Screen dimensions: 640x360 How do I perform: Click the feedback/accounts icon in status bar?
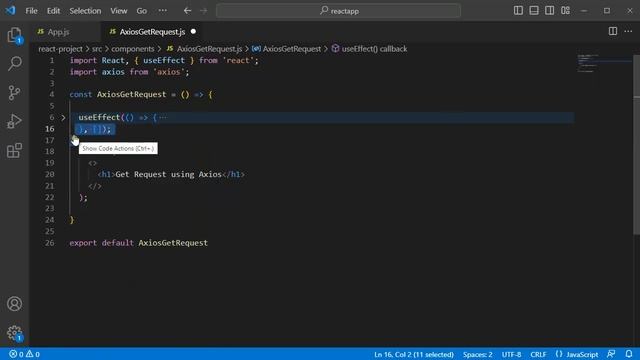pos(611,354)
